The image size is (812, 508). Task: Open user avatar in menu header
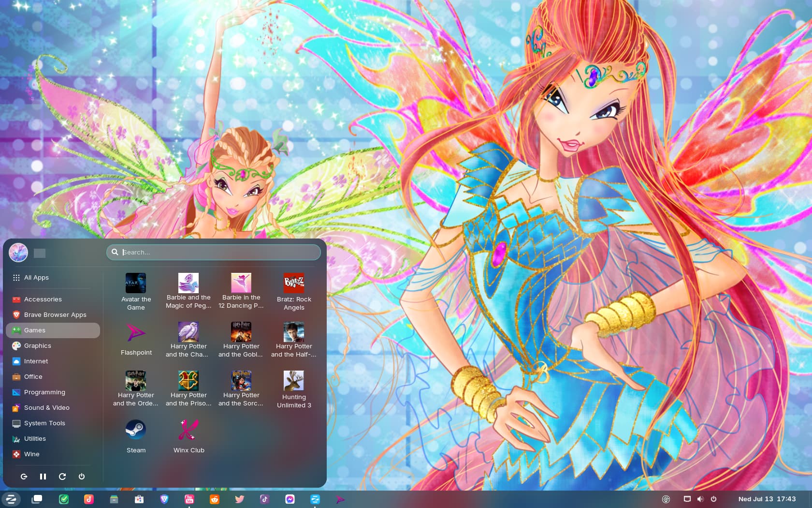point(18,253)
